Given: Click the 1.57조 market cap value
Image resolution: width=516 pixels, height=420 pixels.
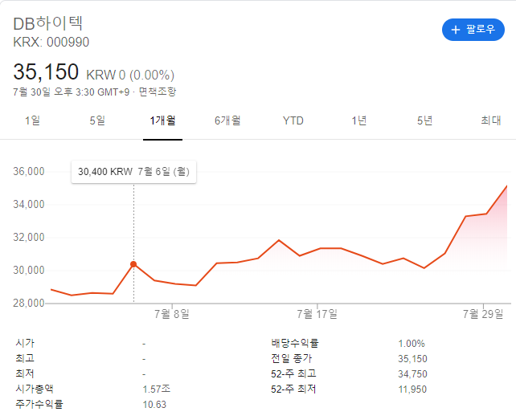Looking at the screenshot, I should click(x=157, y=389).
